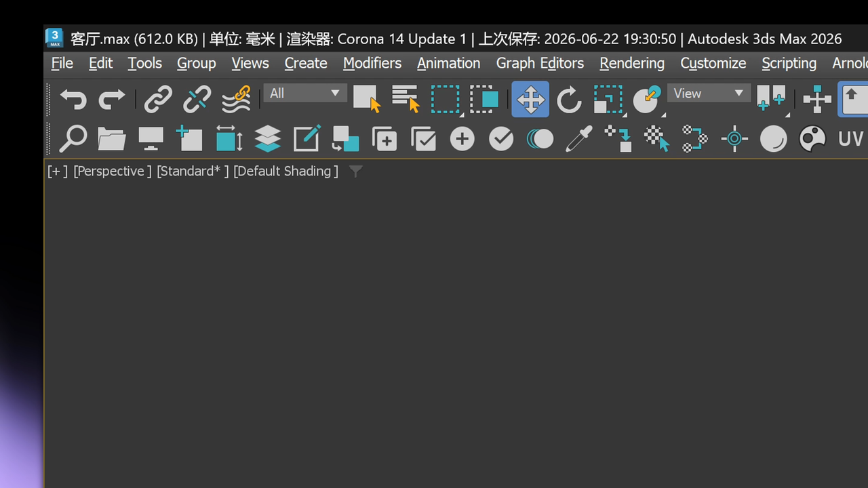
Task: Click the teal box dimension arrows icon
Action: point(229,139)
